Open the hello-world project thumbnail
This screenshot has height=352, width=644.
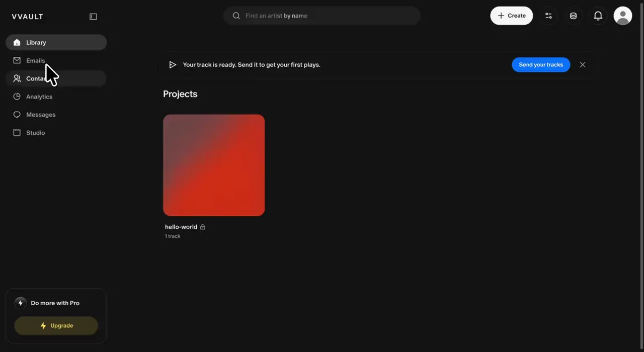point(214,165)
